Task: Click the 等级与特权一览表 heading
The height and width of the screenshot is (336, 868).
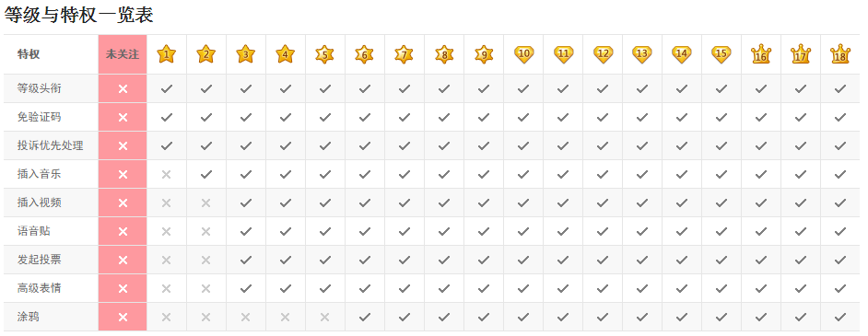Action: point(78,15)
